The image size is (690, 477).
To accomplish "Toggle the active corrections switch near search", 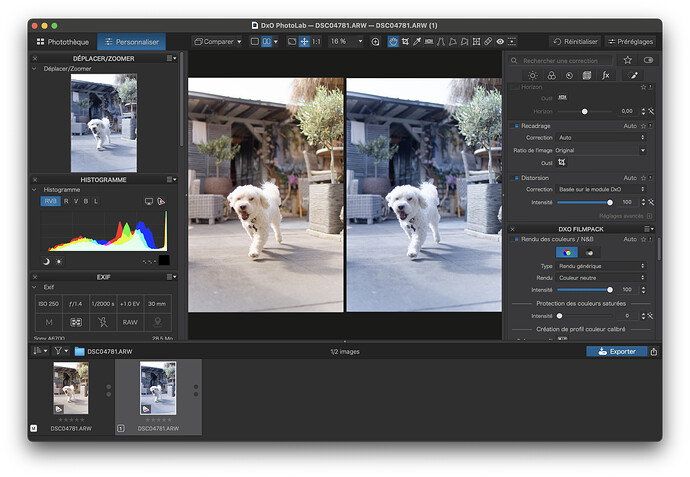I will (648, 60).
